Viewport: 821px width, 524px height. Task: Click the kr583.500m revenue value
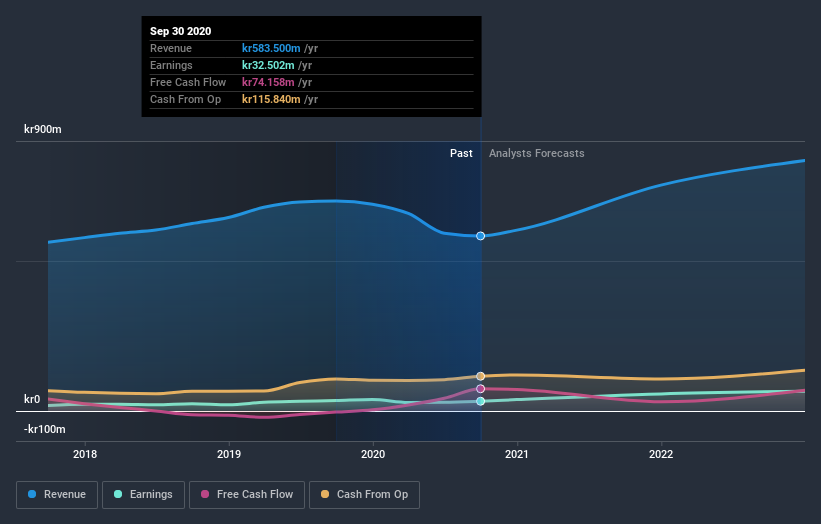point(271,48)
